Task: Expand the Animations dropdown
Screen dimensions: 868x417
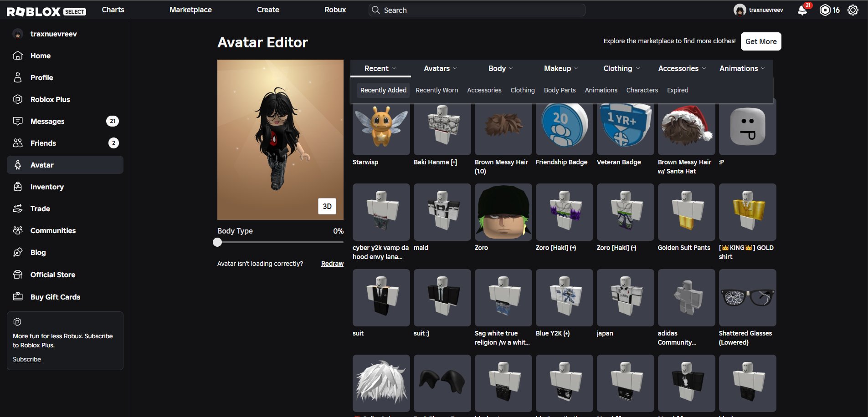Action: [742, 68]
